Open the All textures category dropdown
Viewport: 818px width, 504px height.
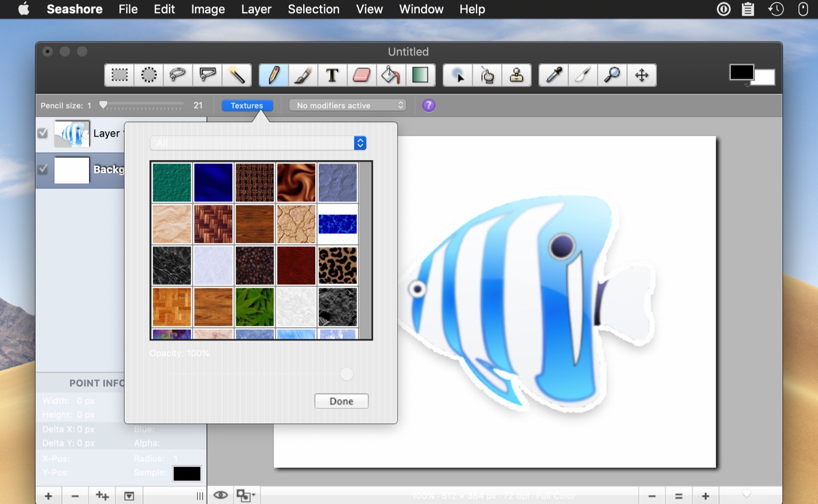258,143
